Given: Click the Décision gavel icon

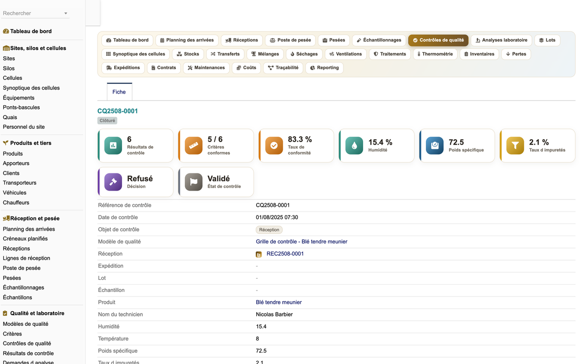Looking at the screenshot, I should [x=113, y=182].
